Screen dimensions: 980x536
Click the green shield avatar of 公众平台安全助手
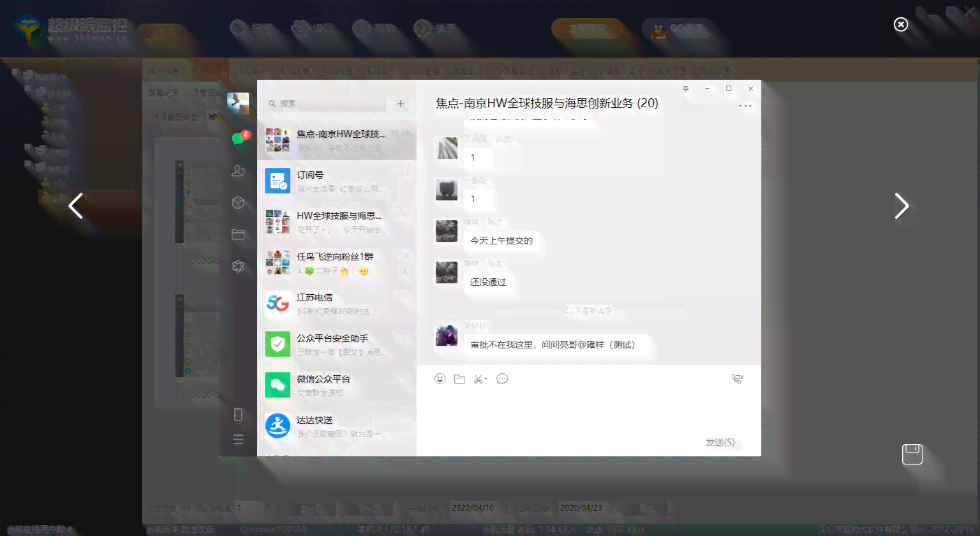pos(278,344)
